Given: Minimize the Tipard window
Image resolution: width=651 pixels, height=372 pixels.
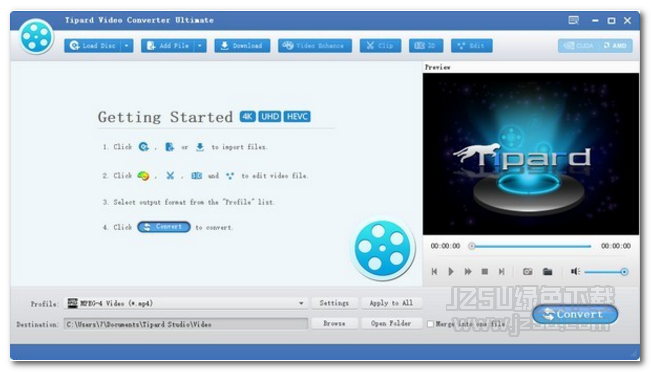Looking at the screenshot, I should (595, 20).
